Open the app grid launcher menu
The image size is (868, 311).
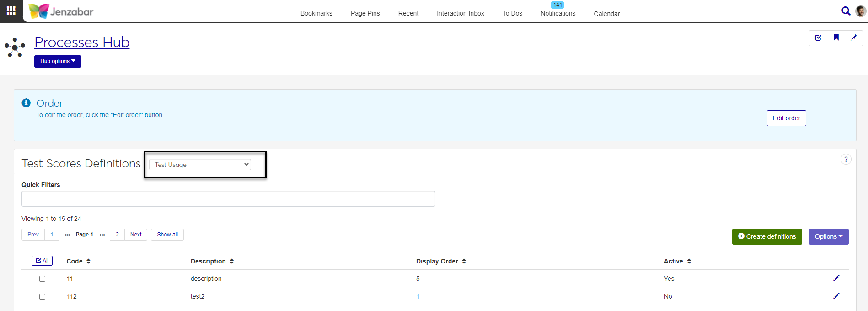tap(11, 11)
